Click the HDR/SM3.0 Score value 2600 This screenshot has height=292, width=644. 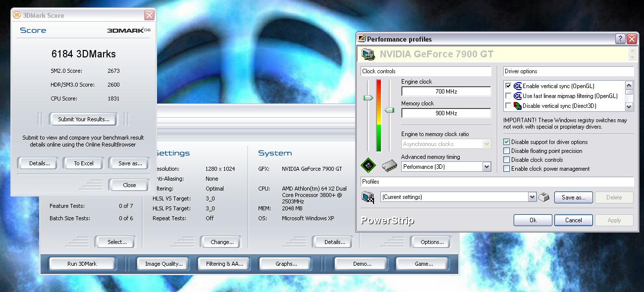click(x=113, y=85)
